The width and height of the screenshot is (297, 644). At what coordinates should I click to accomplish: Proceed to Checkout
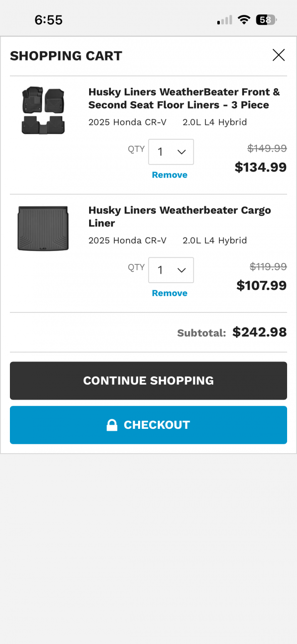pyautogui.click(x=148, y=425)
